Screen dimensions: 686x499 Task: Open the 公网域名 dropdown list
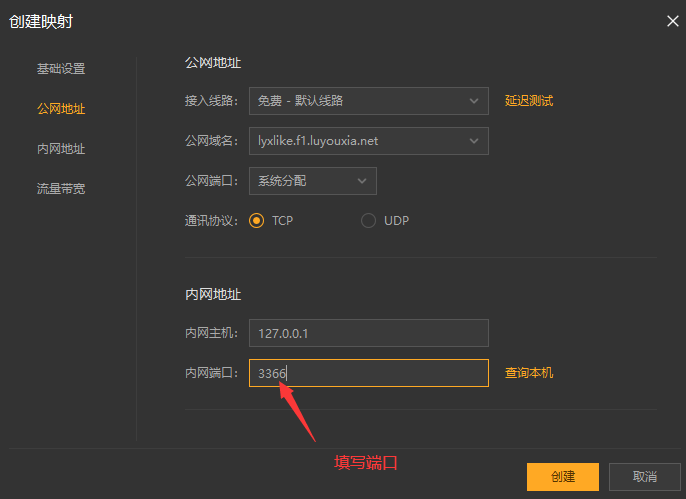pos(369,141)
